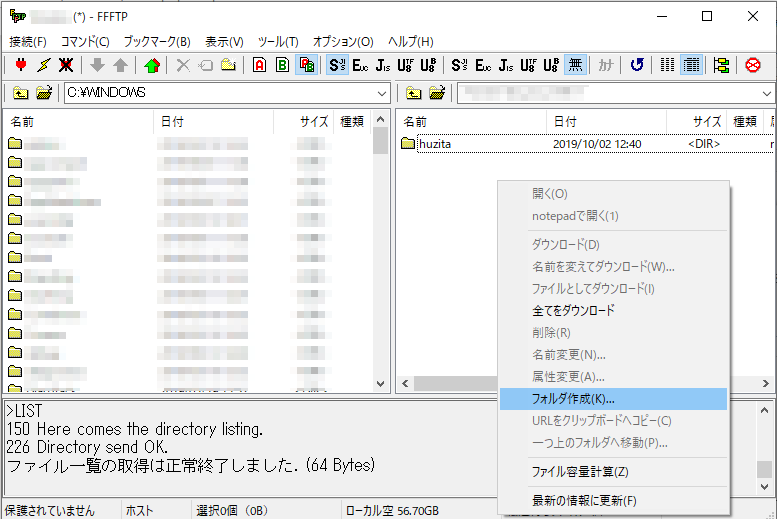Click the quick connect lightning icon
Viewport: 777px width, 519px height.
pos(43,65)
